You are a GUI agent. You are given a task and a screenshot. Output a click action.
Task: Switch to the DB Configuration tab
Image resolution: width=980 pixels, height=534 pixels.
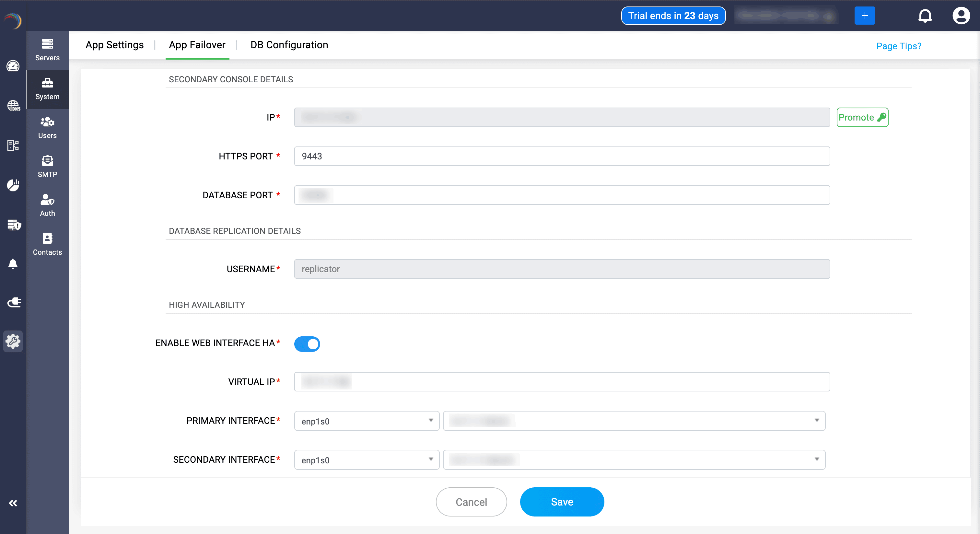pos(289,45)
